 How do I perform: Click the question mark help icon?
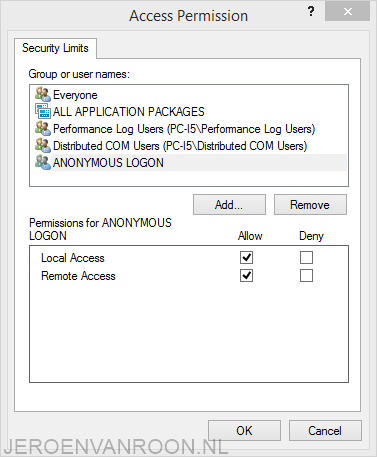tap(311, 12)
